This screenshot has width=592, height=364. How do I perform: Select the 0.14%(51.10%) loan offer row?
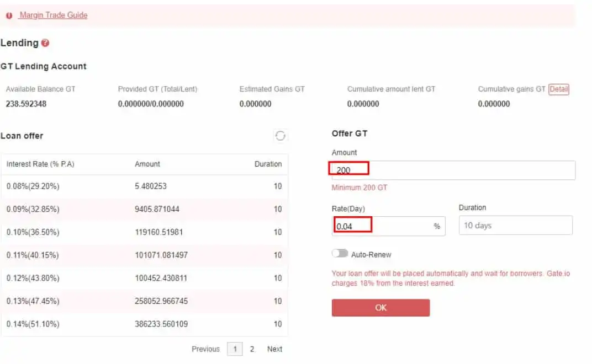click(144, 324)
